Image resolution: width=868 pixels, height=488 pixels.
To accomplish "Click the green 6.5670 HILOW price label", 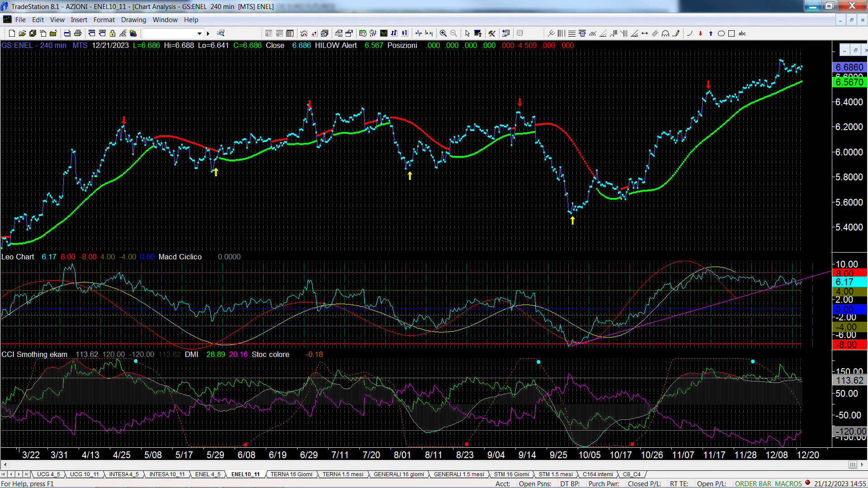I will click(849, 82).
